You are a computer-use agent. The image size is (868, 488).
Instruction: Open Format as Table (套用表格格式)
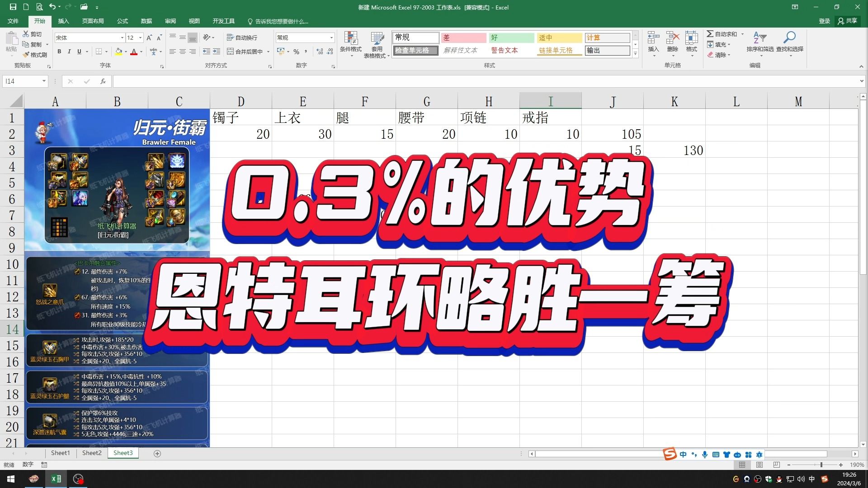pyautogui.click(x=377, y=44)
